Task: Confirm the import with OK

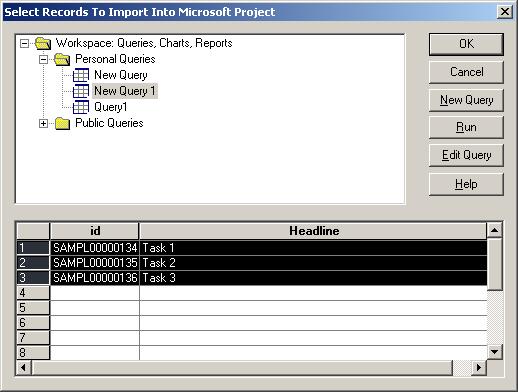Action: (x=466, y=44)
